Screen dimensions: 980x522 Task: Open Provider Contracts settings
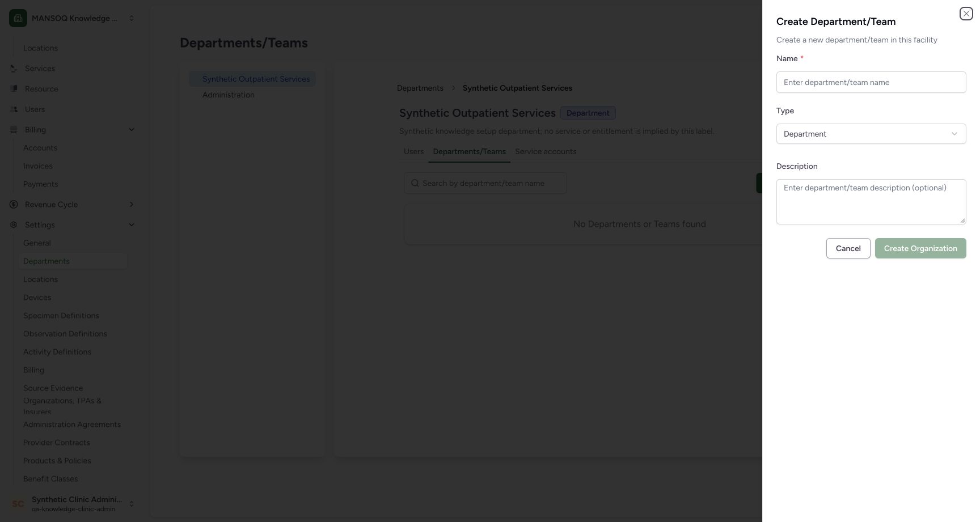[x=57, y=443]
